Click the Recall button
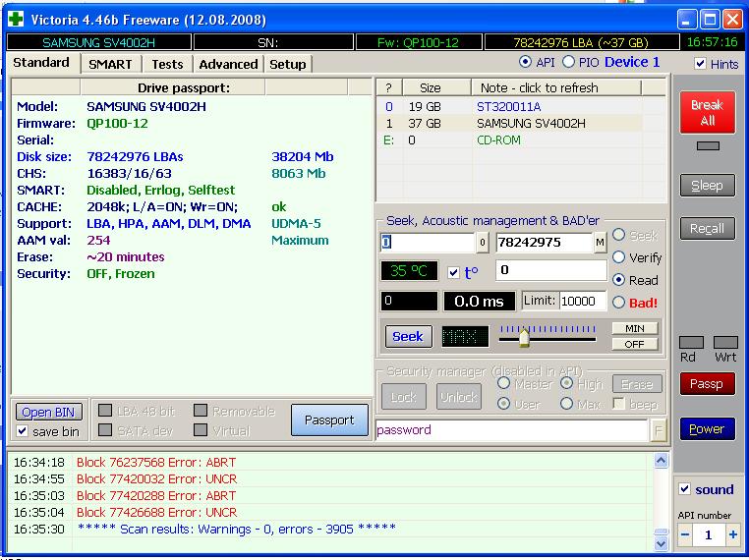This screenshot has height=560, width=749. 708,229
